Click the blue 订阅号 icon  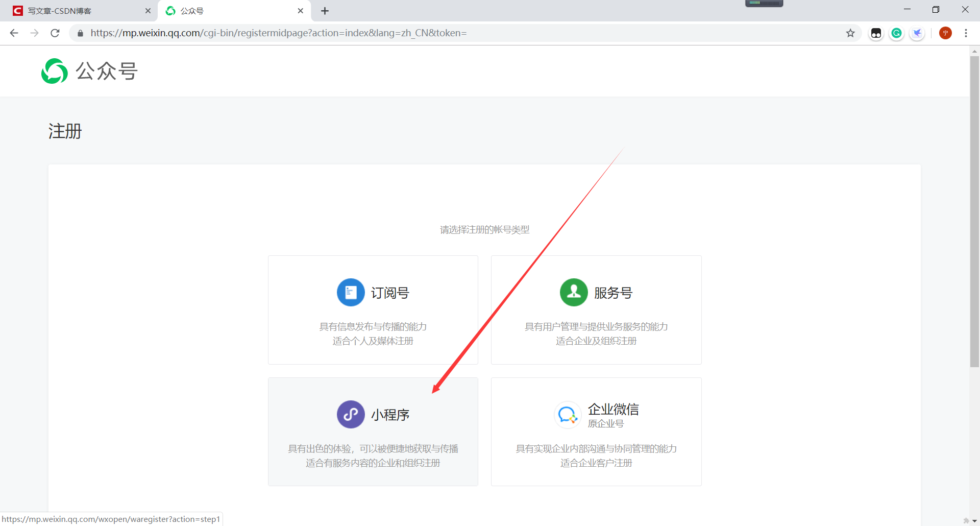click(x=351, y=292)
